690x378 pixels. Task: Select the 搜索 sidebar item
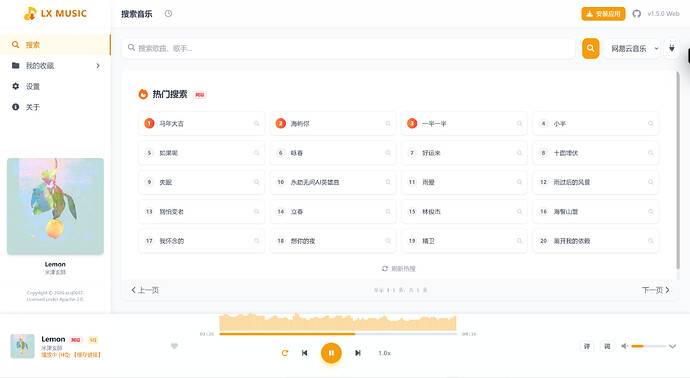(55, 45)
